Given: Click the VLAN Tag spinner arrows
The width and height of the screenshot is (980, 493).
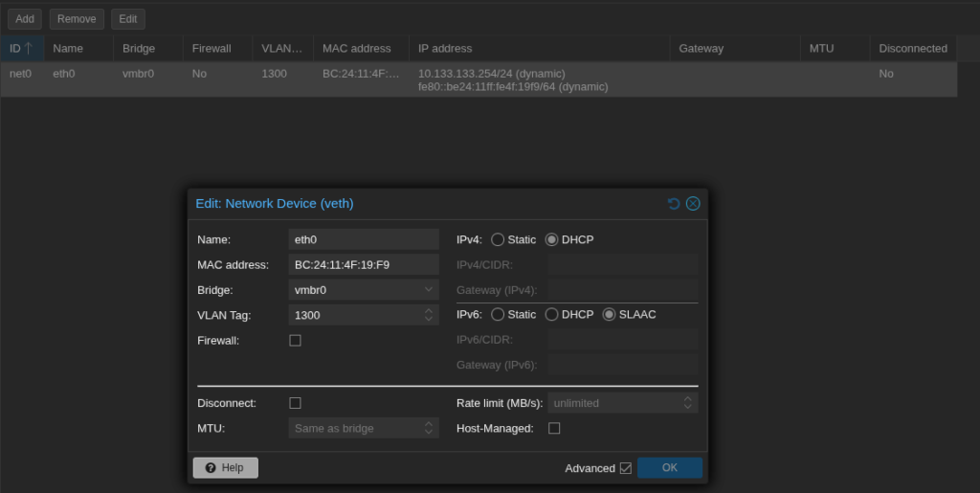Looking at the screenshot, I should pos(428,315).
